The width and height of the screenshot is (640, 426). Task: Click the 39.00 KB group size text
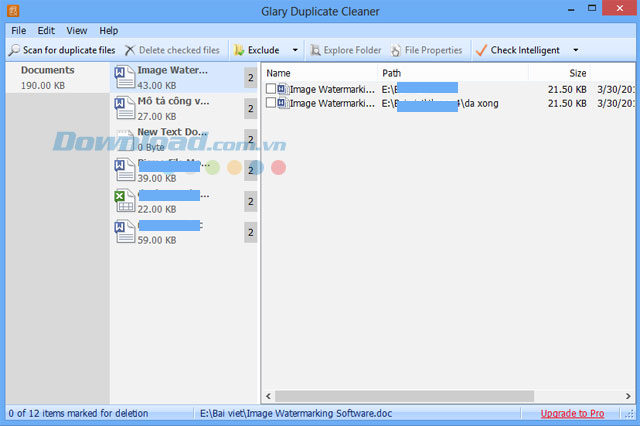coord(157,178)
